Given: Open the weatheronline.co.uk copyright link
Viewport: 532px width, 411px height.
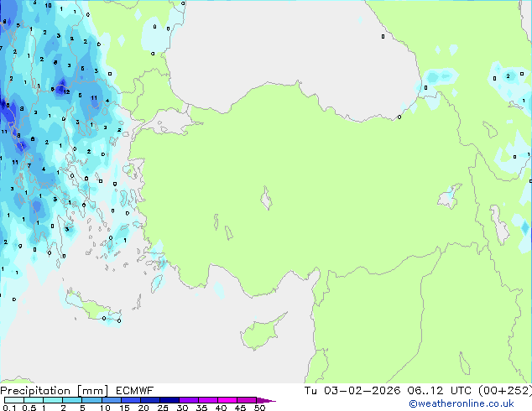Looking at the screenshot, I should pos(462,403).
